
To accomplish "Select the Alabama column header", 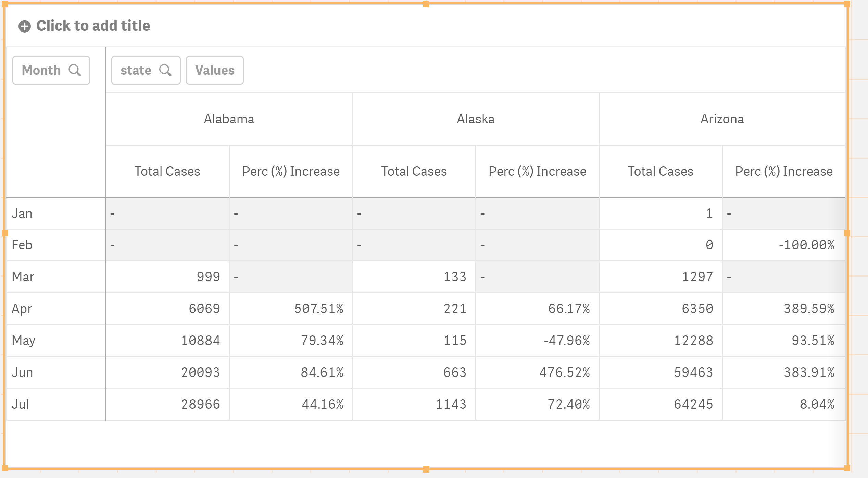I will pyautogui.click(x=229, y=119).
